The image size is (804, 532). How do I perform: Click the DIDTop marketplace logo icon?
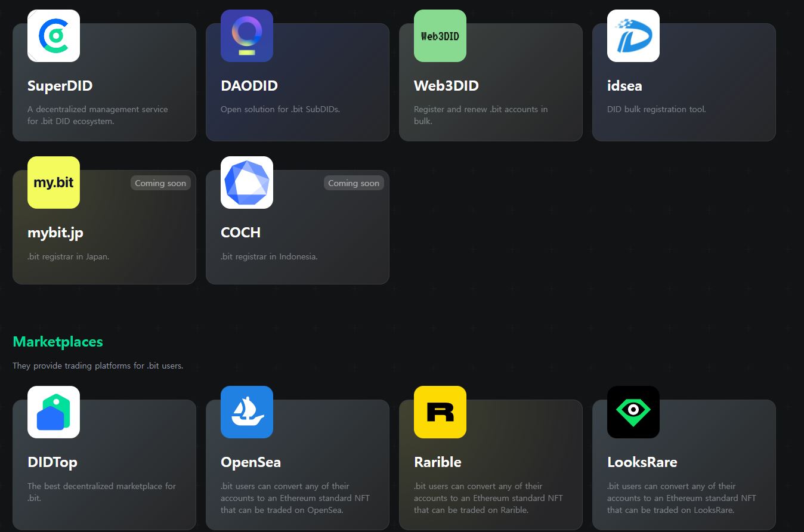54,412
